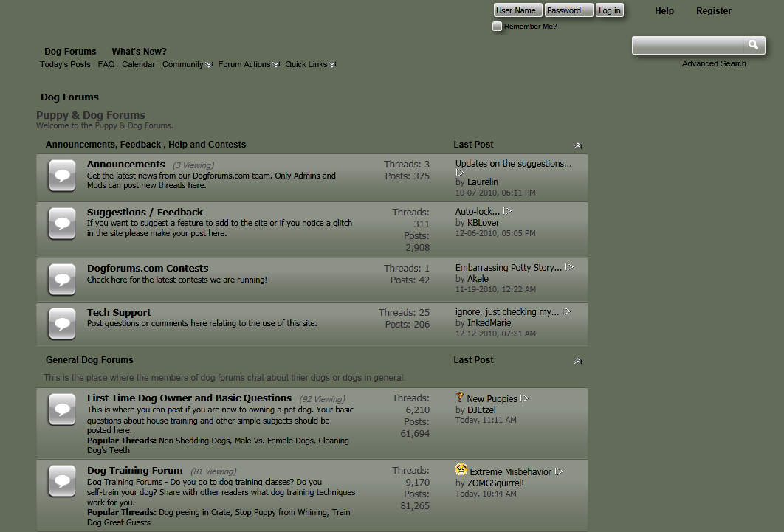Open the Stop Puppy from Whining popular thread
The height and width of the screenshot is (532, 784).
click(x=281, y=512)
